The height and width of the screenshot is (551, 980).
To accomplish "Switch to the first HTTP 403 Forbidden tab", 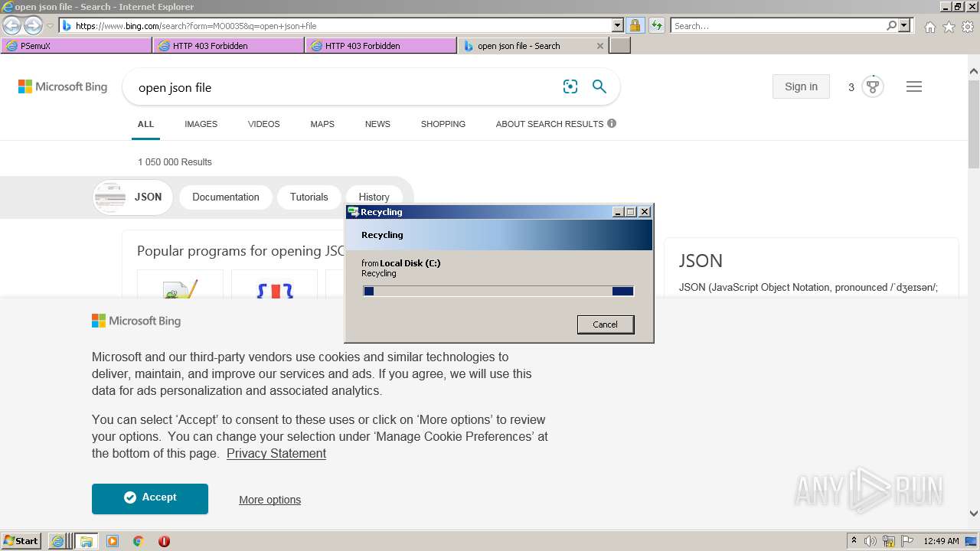I will 229,46.
